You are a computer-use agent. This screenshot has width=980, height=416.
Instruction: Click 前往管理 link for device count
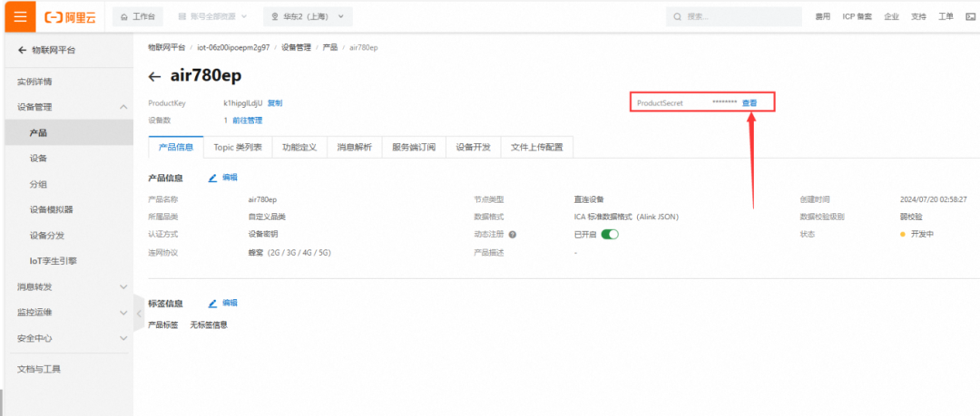point(248,120)
